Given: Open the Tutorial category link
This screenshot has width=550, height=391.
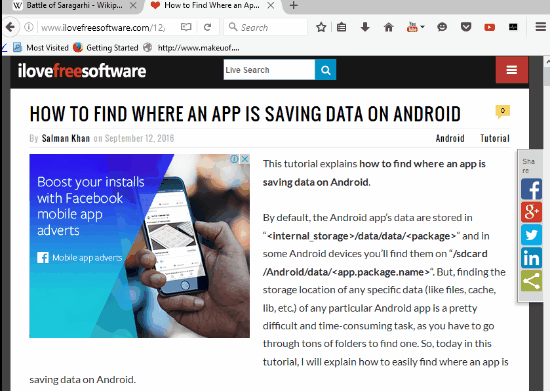Looking at the screenshot, I should 495,139.
